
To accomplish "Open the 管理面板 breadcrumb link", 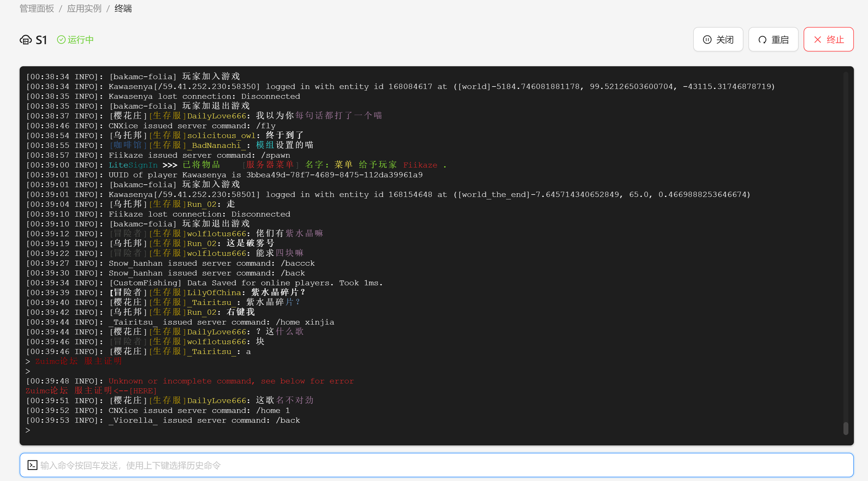I will pyautogui.click(x=37, y=8).
